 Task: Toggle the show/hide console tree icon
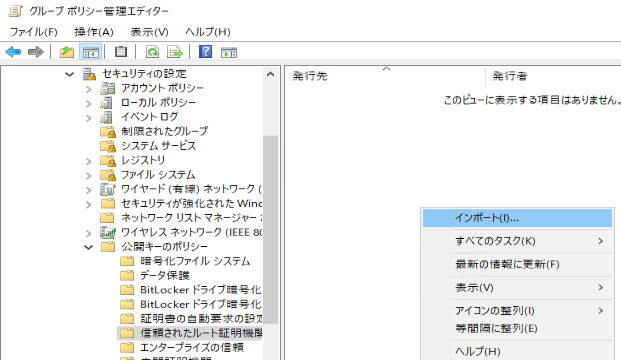[91, 52]
